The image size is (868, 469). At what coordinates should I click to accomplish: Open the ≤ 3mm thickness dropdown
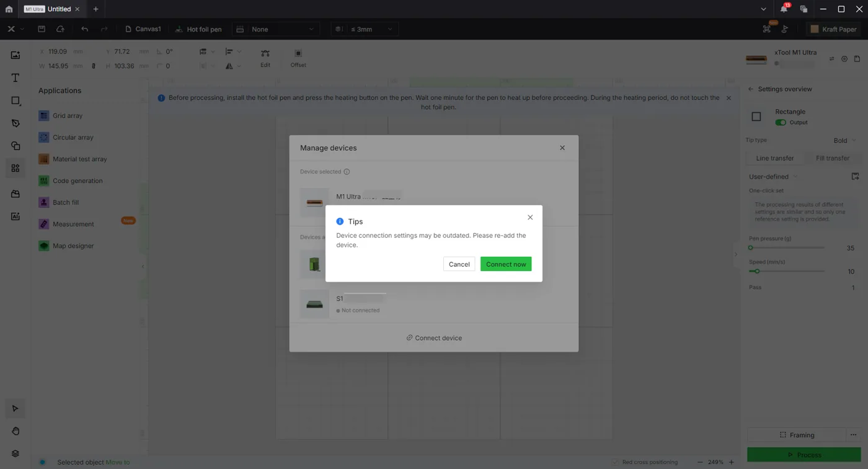(365, 29)
